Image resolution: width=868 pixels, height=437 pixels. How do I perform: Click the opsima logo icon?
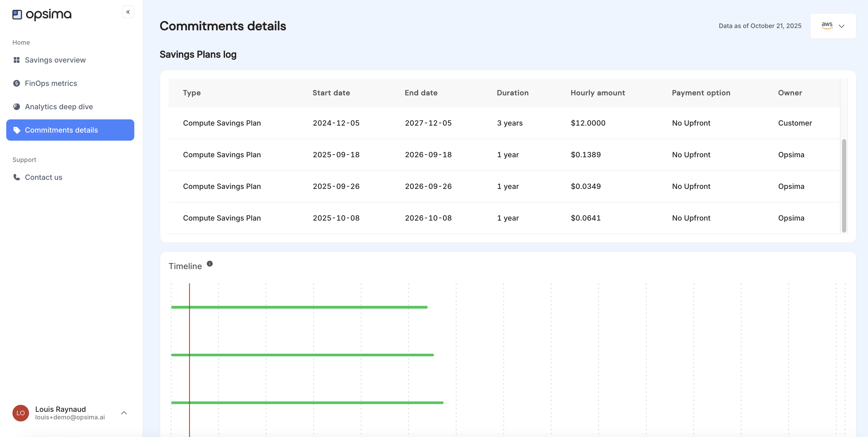[17, 15]
